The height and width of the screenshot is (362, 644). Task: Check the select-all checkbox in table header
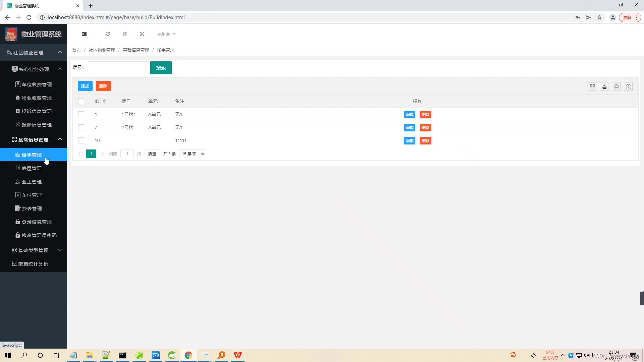[x=81, y=101]
